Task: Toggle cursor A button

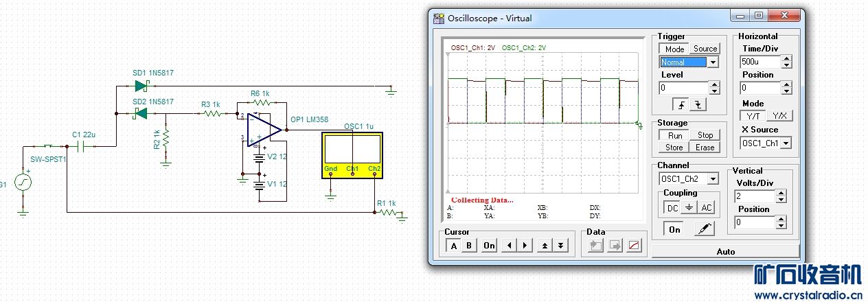Action: click(453, 245)
